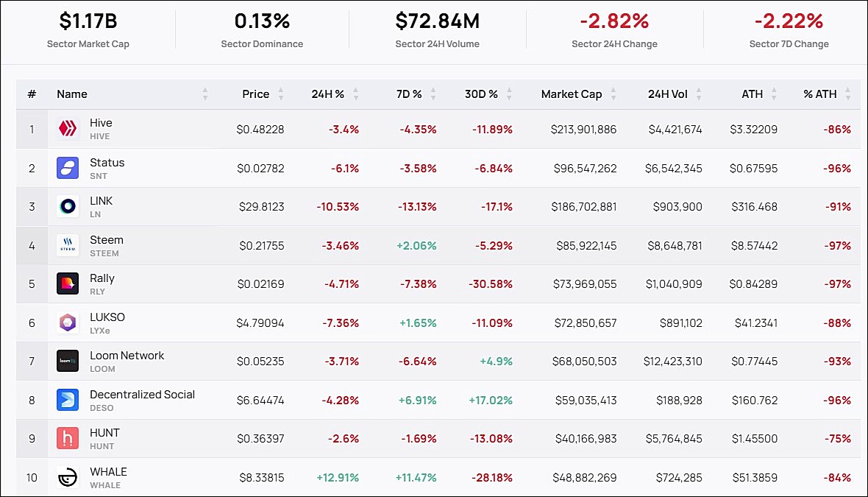Sort using 7D % column arrows
The width and height of the screenshot is (868, 497).
[x=433, y=94]
